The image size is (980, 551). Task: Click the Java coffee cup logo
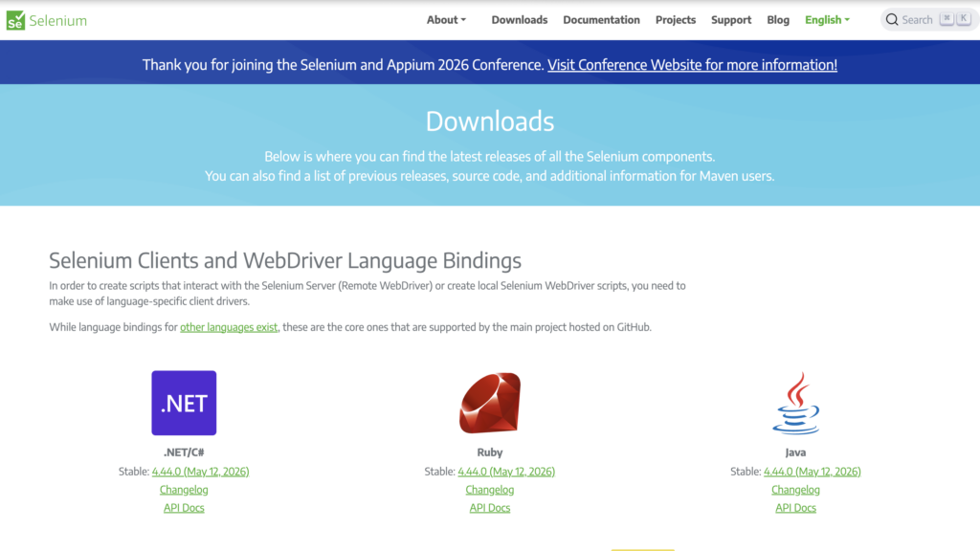(795, 404)
